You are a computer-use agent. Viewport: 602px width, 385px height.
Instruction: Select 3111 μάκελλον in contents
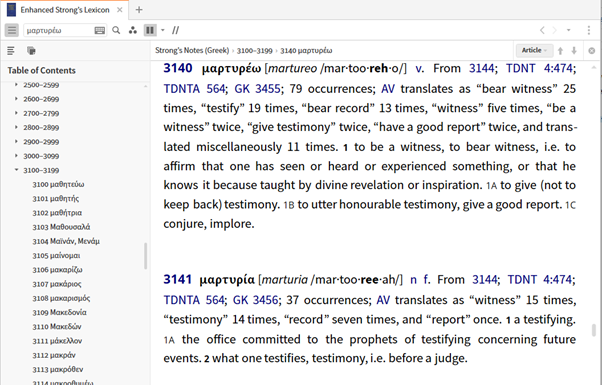click(x=57, y=340)
